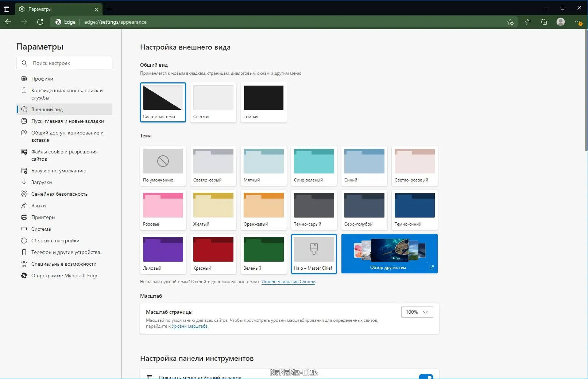Open the Collections icon in toolbar
This screenshot has width=588, height=379.
point(544,22)
